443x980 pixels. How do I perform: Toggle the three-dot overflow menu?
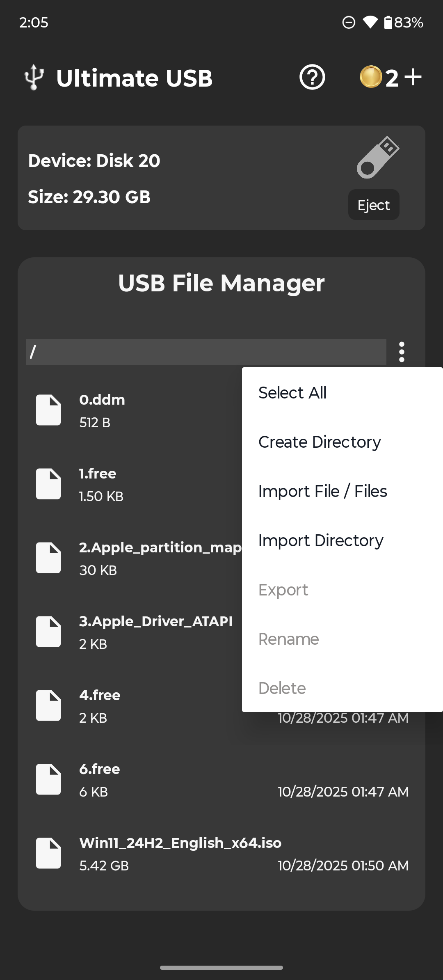(x=402, y=352)
